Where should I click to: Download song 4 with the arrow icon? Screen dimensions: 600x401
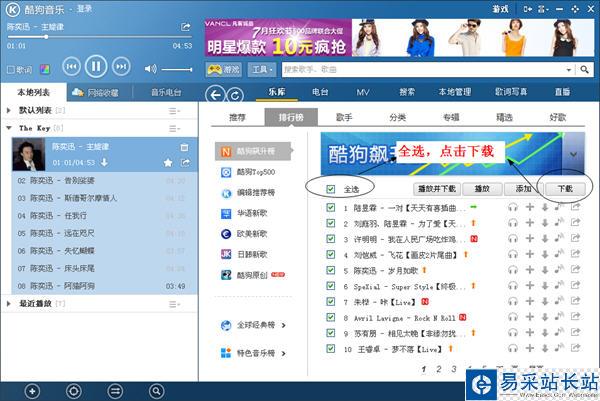click(x=545, y=254)
